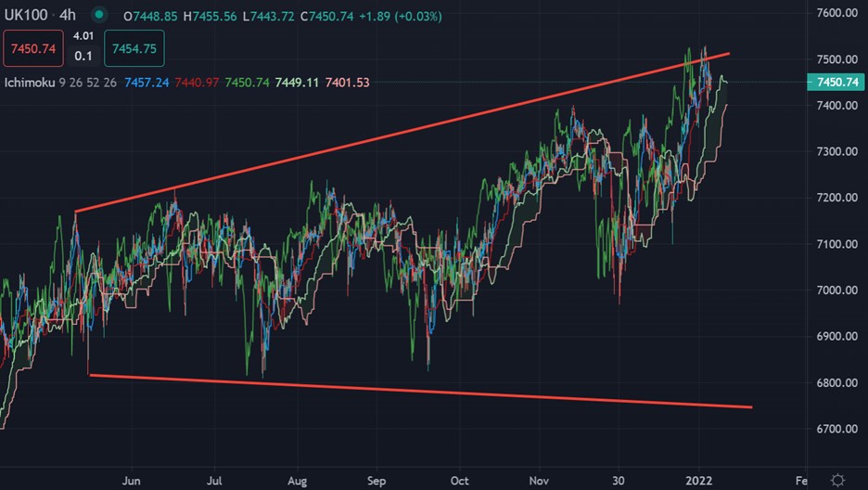The image size is (868, 490).
Task: Click the current price tag 7450.74 on axis
Action: pos(836,83)
